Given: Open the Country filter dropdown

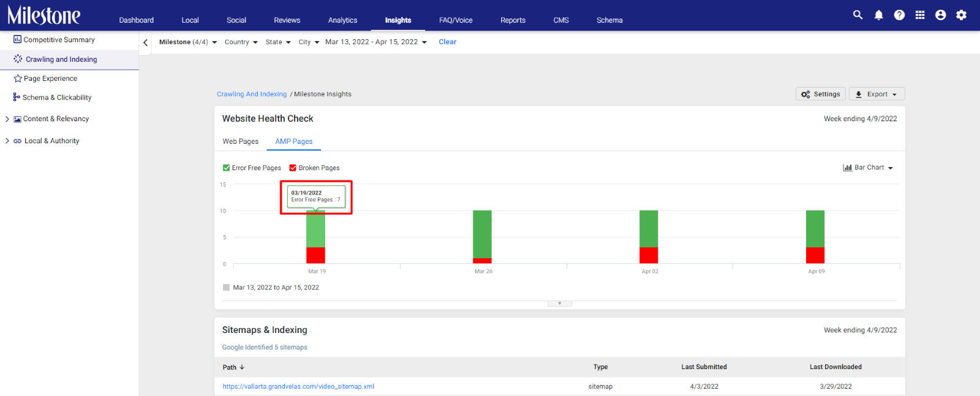Looking at the screenshot, I should click(x=241, y=42).
